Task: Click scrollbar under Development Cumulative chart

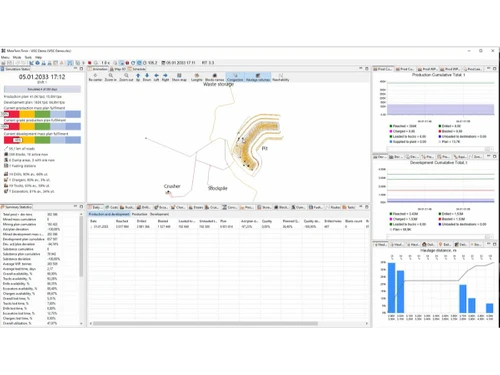Action: 440,237
